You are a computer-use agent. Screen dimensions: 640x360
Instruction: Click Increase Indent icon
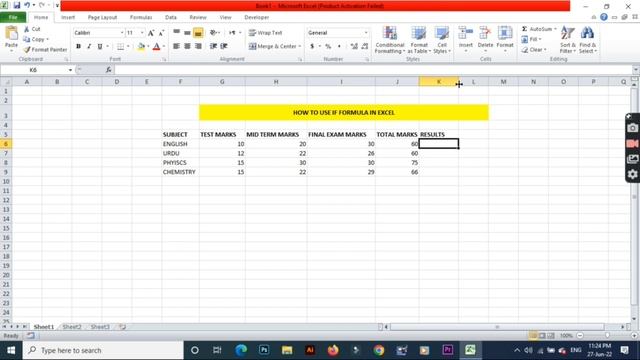click(x=224, y=46)
